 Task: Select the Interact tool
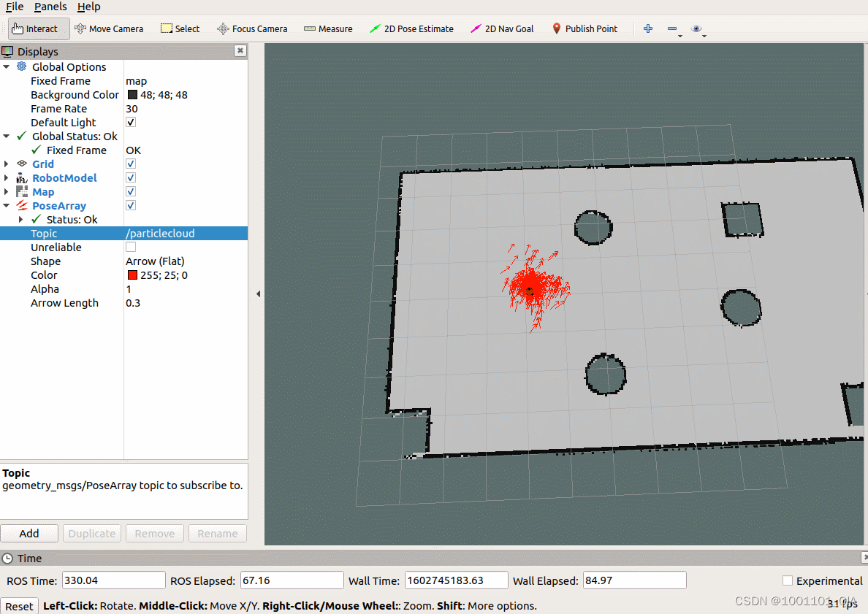click(x=39, y=28)
